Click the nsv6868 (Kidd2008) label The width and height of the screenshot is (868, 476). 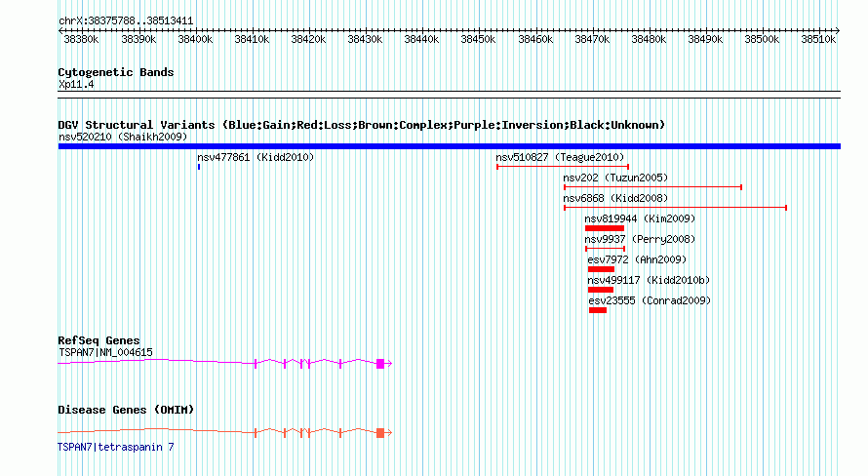pyautogui.click(x=615, y=198)
